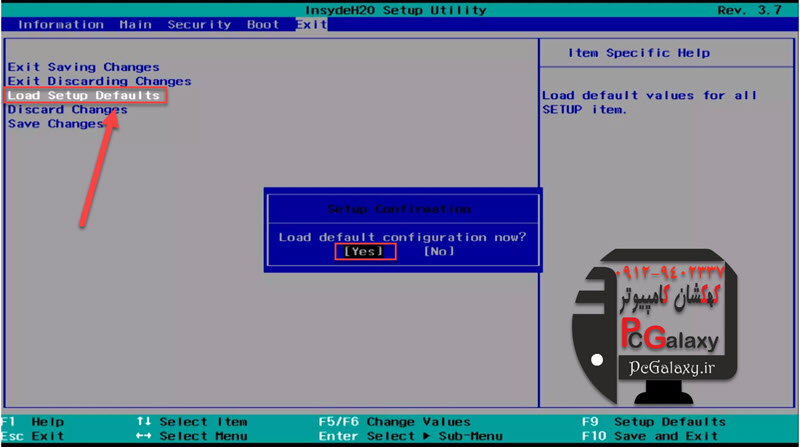This screenshot has width=800, height=447.
Task: Open the Main tab
Action: [x=135, y=24]
